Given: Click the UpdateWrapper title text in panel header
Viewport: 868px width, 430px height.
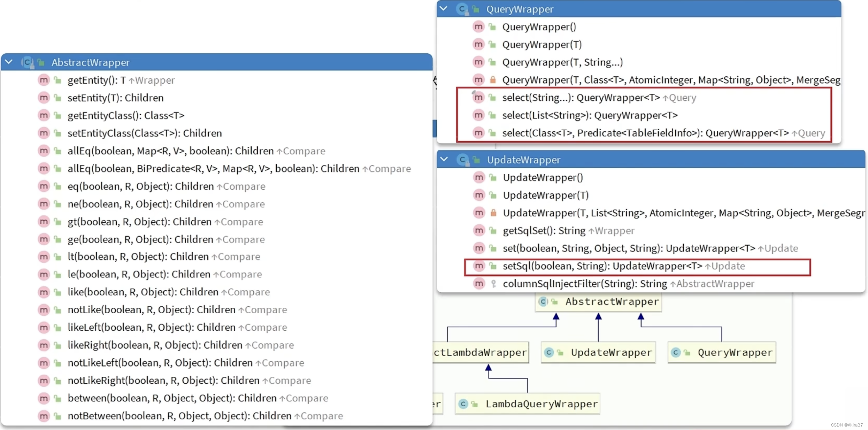Looking at the screenshot, I should pyautogui.click(x=524, y=160).
